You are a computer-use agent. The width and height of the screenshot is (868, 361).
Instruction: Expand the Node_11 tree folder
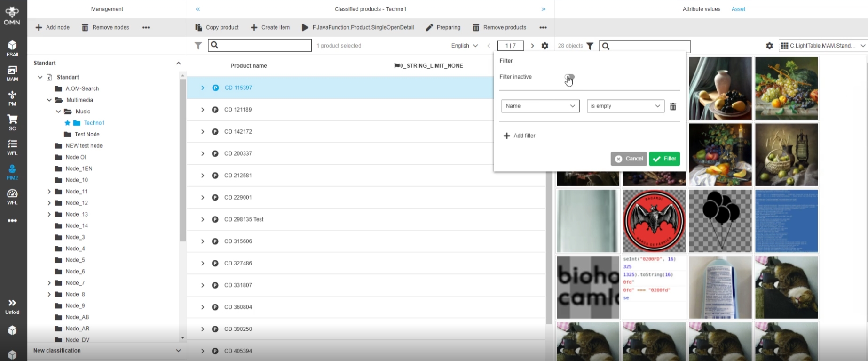pyautogui.click(x=49, y=192)
